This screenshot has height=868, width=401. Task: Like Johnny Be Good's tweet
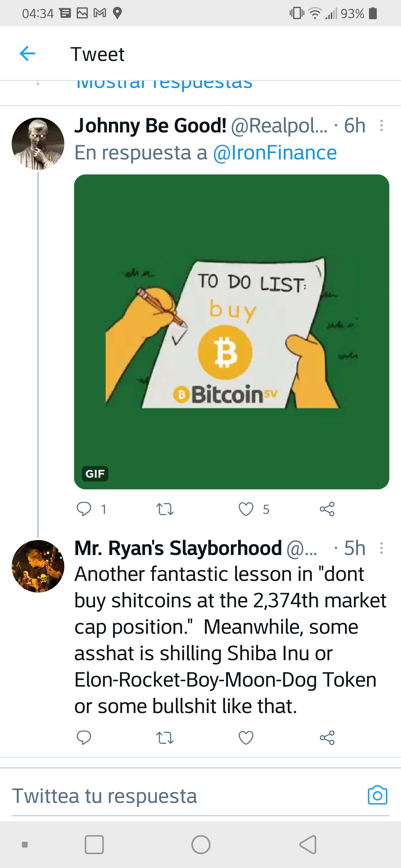click(x=246, y=509)
